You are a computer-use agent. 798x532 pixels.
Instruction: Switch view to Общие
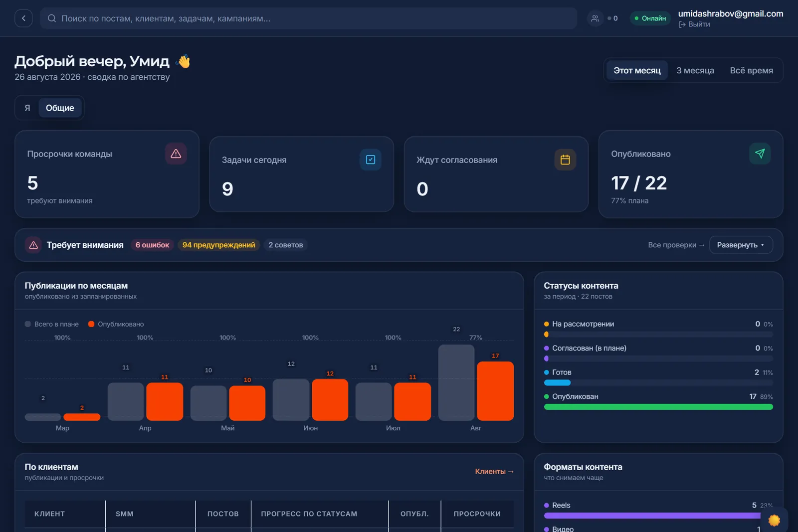(x=60, y=108)
